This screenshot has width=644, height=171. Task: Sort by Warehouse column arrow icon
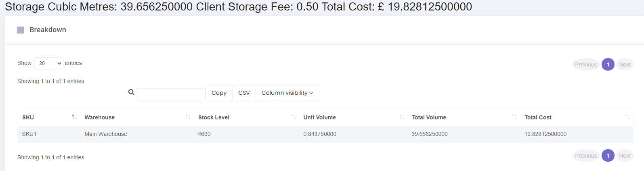click(x=188, y=117)
